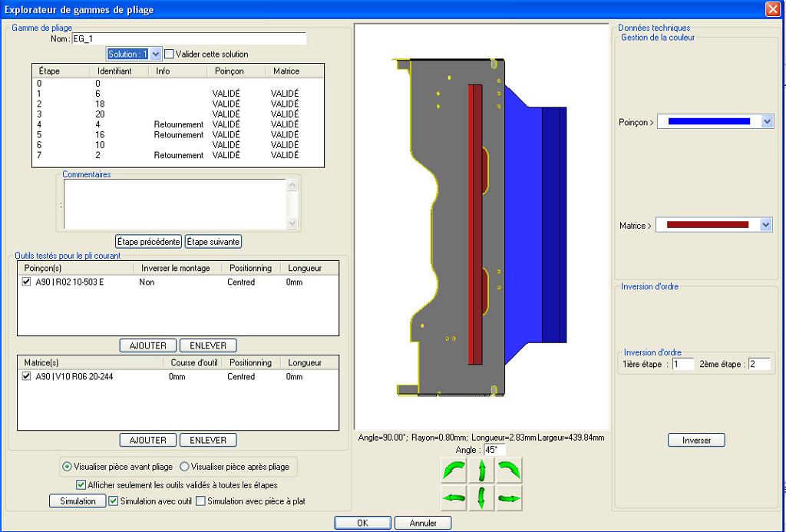Open the Solution : 1 dropdown

[x=155, y=55]
